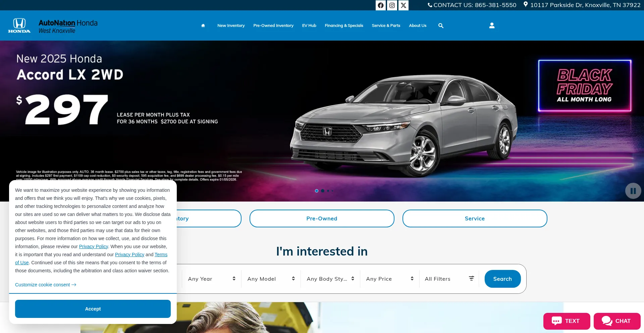Expand the Any Model dropdown
This screenshot has width=644, height=333.
pos(271,279)
